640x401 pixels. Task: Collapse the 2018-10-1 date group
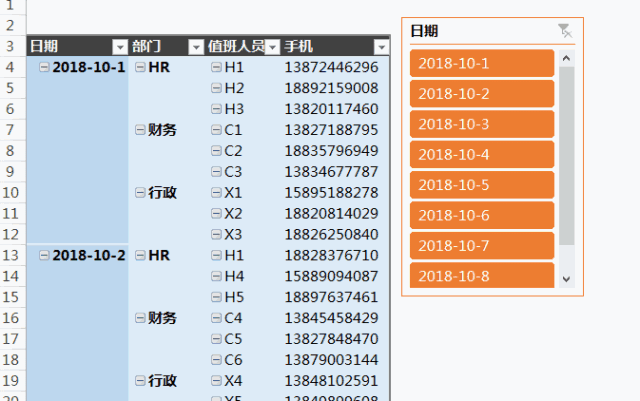coord(44,67)
